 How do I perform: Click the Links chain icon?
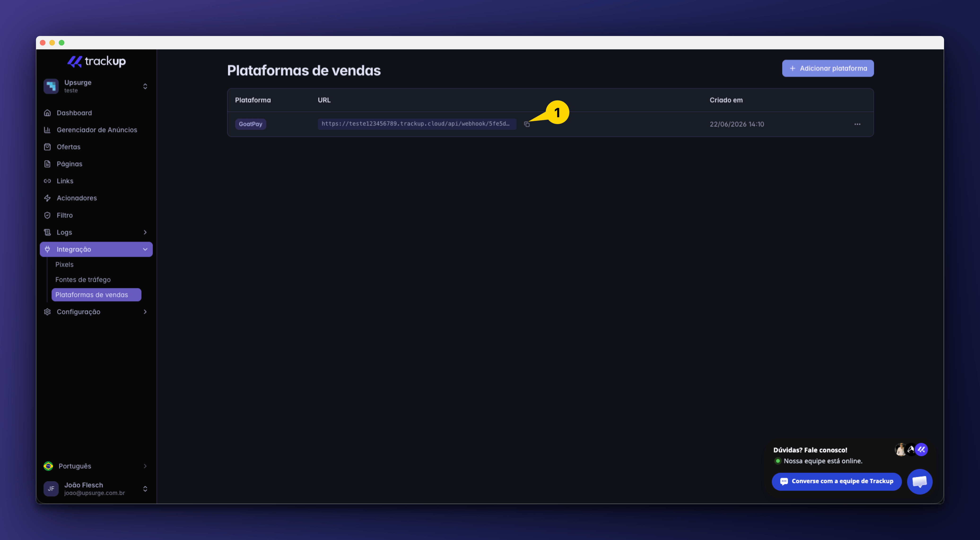click(x=47, y=181)
